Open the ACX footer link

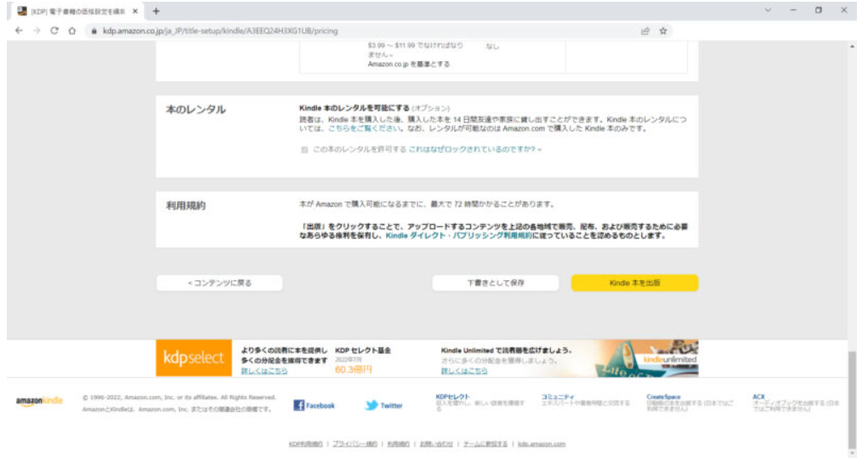point(758,397)
